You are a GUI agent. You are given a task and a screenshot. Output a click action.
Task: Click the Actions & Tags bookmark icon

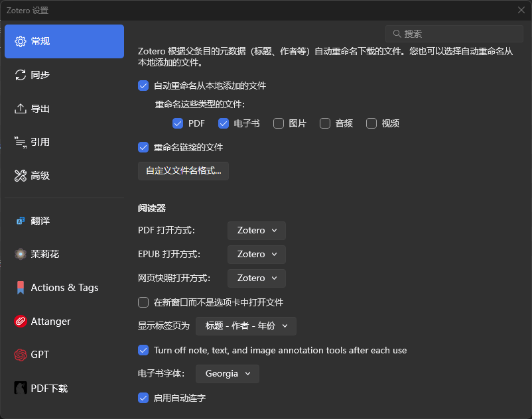click(x=21, y=288)
